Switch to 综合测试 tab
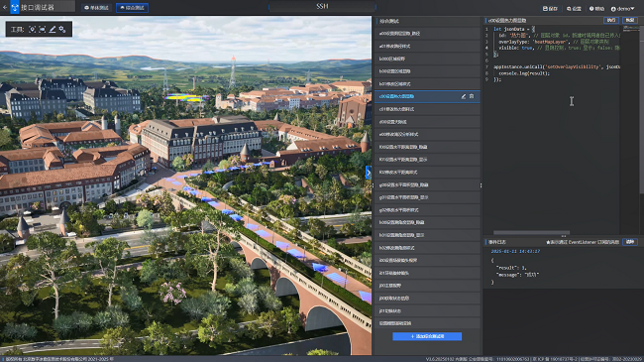 (x=132, y=8)
